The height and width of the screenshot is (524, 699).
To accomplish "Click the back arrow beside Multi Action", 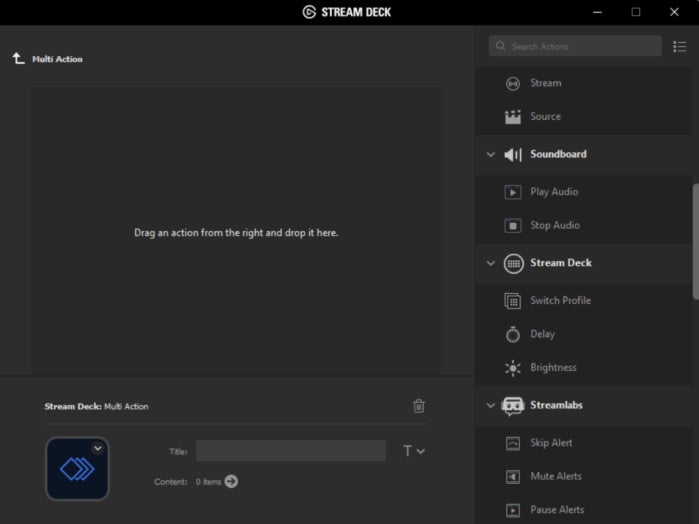I will click(x=18, y=58).
